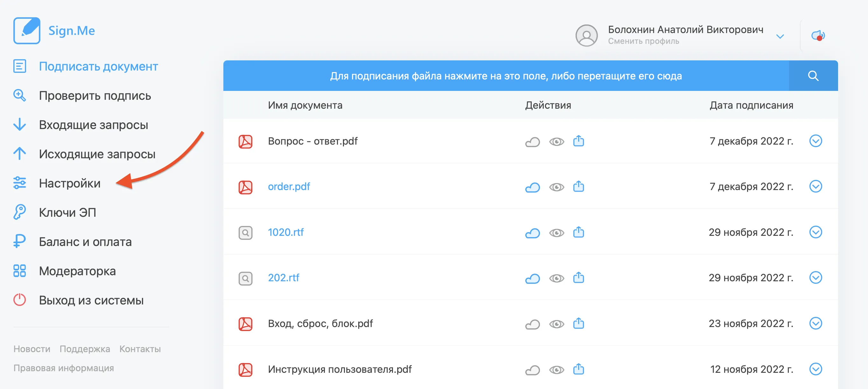Open Поддержка footer link

tap(85, 349)
